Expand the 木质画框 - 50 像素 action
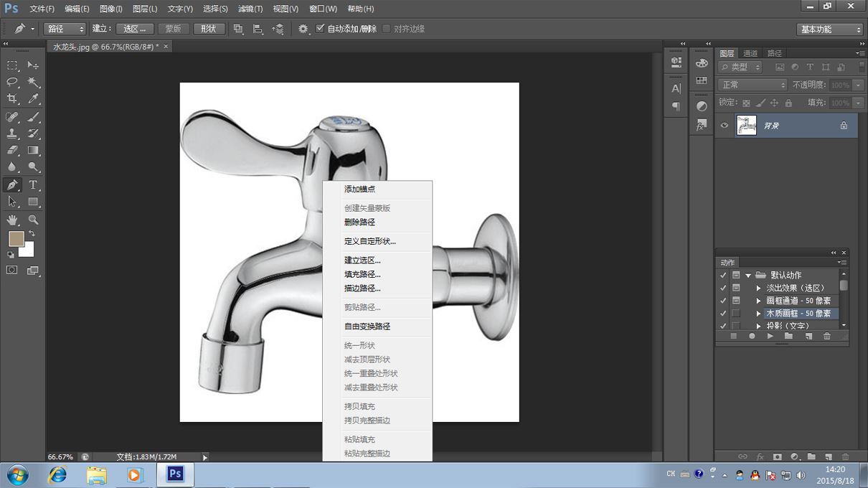This screenshot has height=488, width=868. click(758, 314)
